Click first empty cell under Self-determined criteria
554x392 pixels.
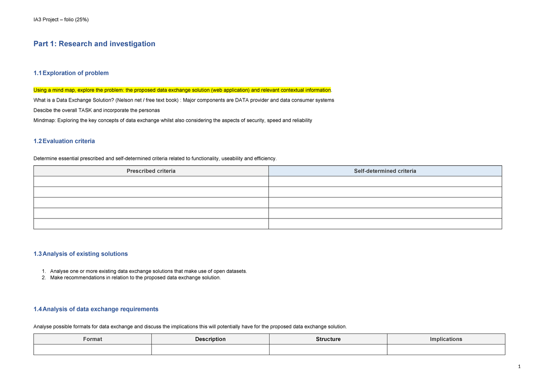point(385,181)
